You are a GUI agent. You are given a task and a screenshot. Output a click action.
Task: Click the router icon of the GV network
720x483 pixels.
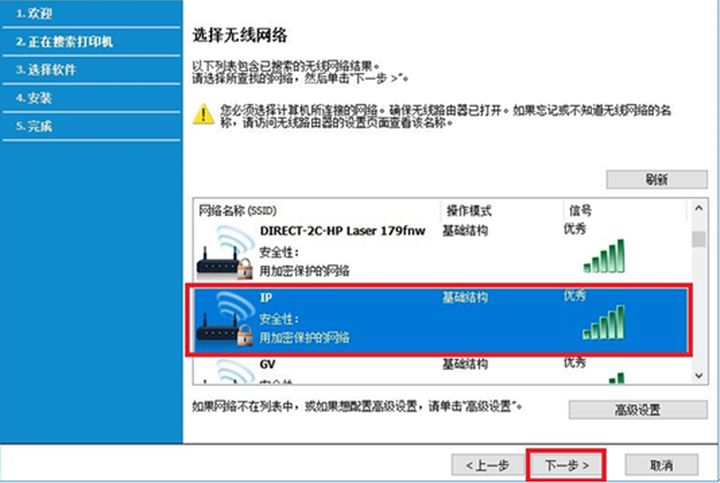click(x=229, y=371)
